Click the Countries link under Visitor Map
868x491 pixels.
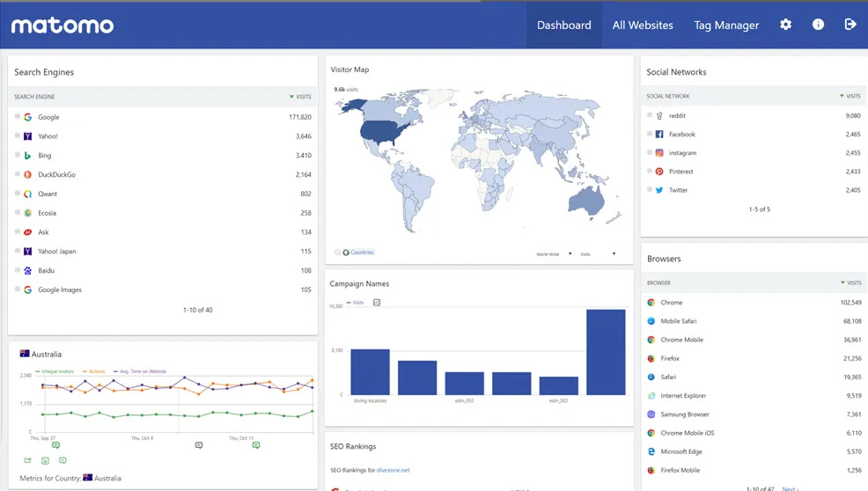pyautogui.click(x=362, y=253)
